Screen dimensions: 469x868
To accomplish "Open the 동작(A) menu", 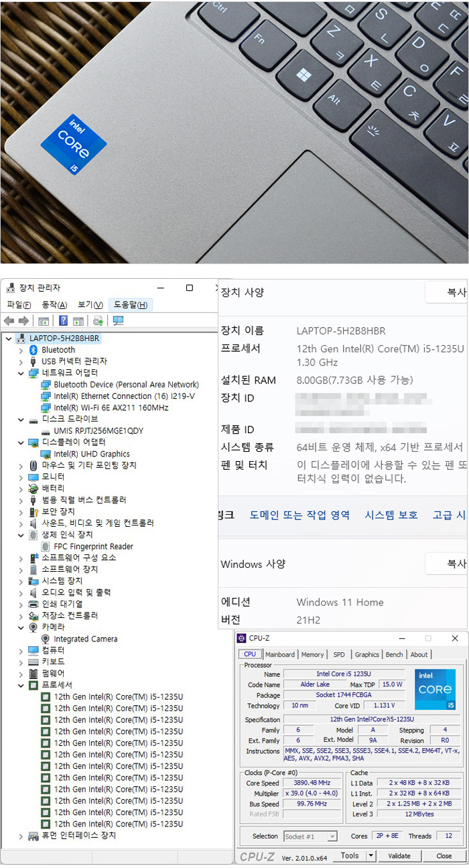I will (55, 305).
